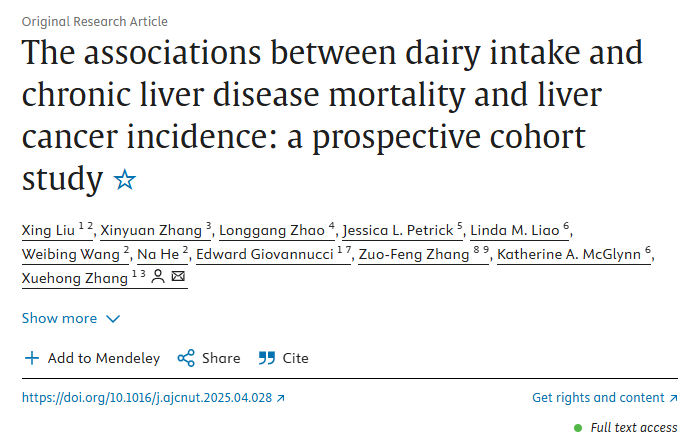Open the article DOI link
Image resolution: width=695 pixels, height=444 pixels.
coord(146,398)
